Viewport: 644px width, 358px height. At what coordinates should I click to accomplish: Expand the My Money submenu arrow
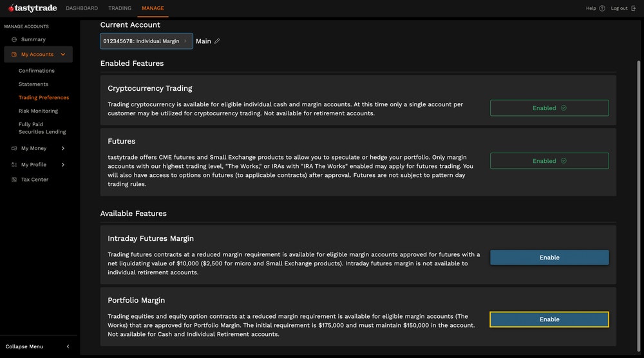coord(63,148)
